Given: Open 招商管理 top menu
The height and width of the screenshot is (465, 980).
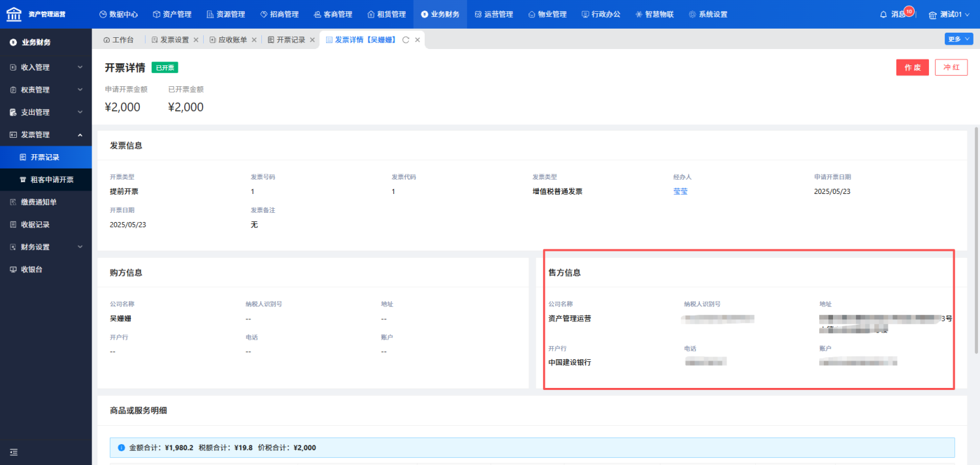Looking at the screenshot, I should 279,14.
